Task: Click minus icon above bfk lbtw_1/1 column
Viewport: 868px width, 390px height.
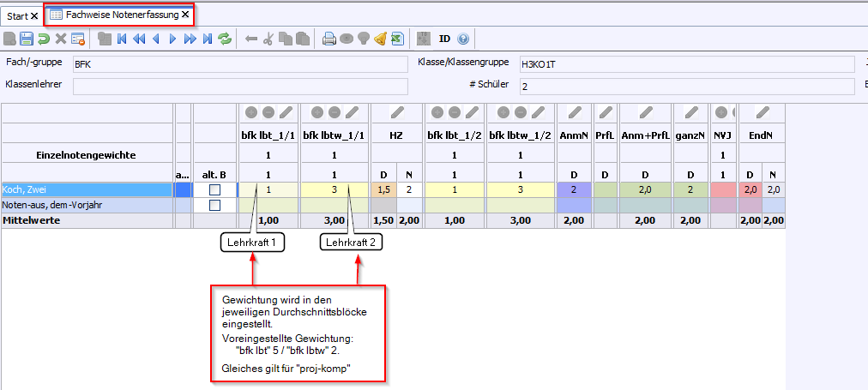Action: click(334, 112)
